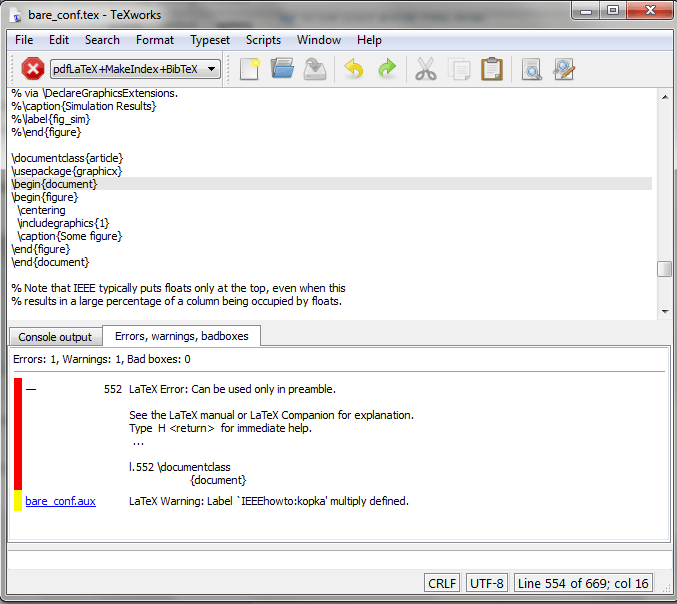Viewport: 677px width, 604px height.
Task: Click the \centering line
Action: tap(41, 210)
